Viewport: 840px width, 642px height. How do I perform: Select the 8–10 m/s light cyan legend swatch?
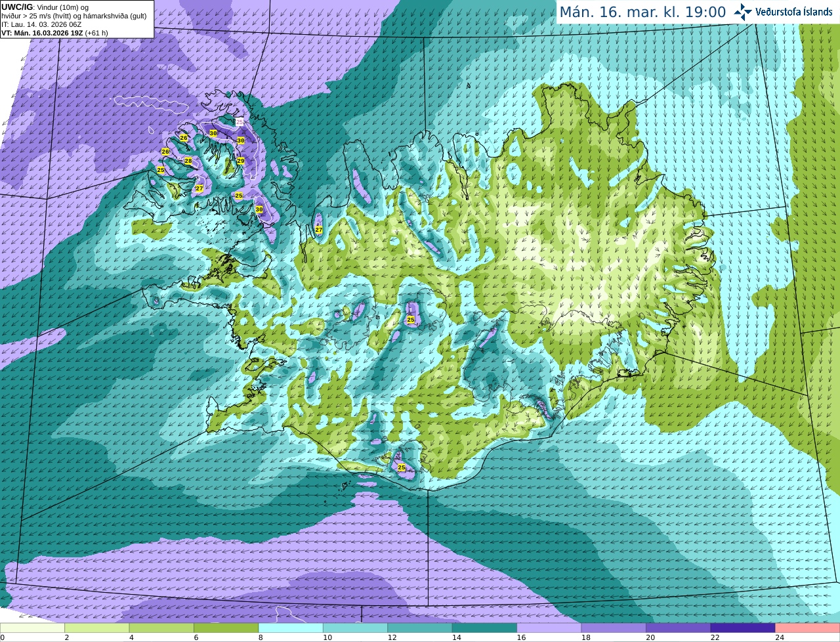pyautogui.click(x=291, y=628)
